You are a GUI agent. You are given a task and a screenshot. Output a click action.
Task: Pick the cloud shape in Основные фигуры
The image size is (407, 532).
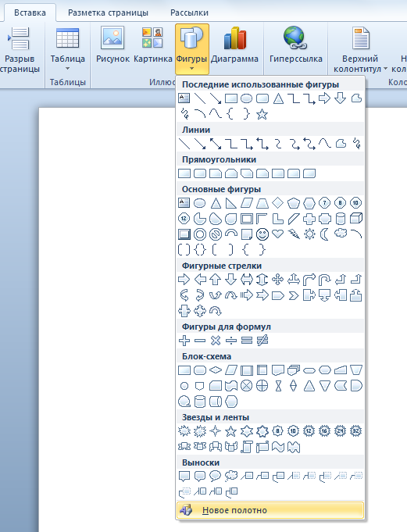341,234
